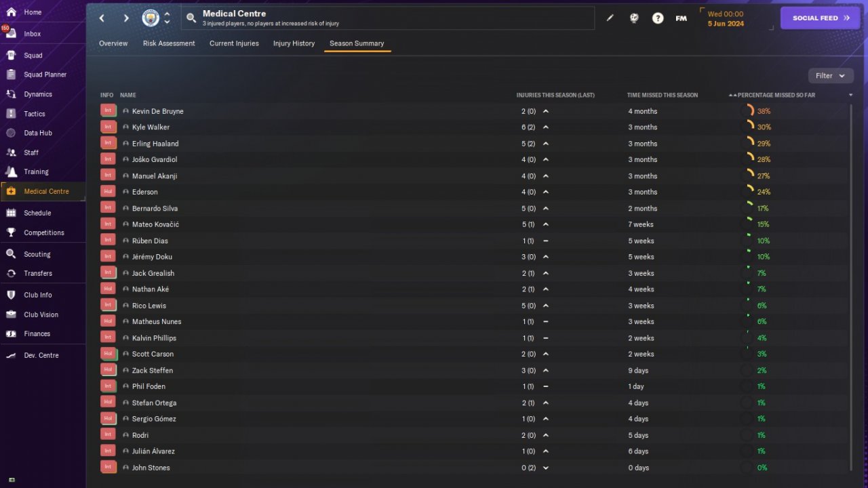Open Julián Álvarez player profile
The width and height of the screenshot is (868, 488).
[155, 451]
